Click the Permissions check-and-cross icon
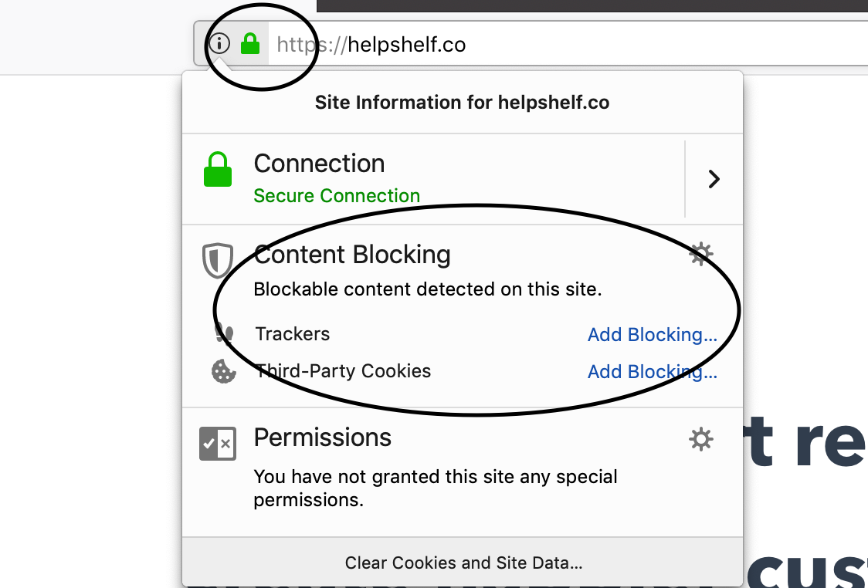The width and height of the screenshot is (868, 588). click(218, 444)
